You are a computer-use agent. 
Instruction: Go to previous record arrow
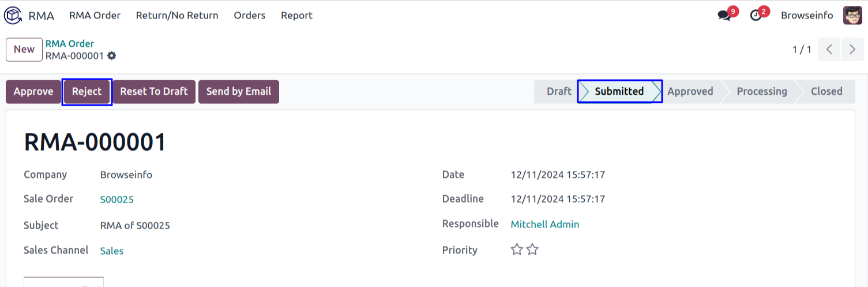click(829, 50)
